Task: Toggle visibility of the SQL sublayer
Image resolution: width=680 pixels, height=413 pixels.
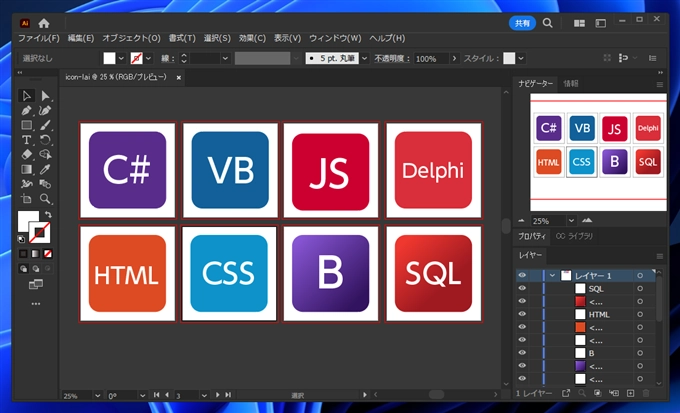Action: tap(522, 288)
